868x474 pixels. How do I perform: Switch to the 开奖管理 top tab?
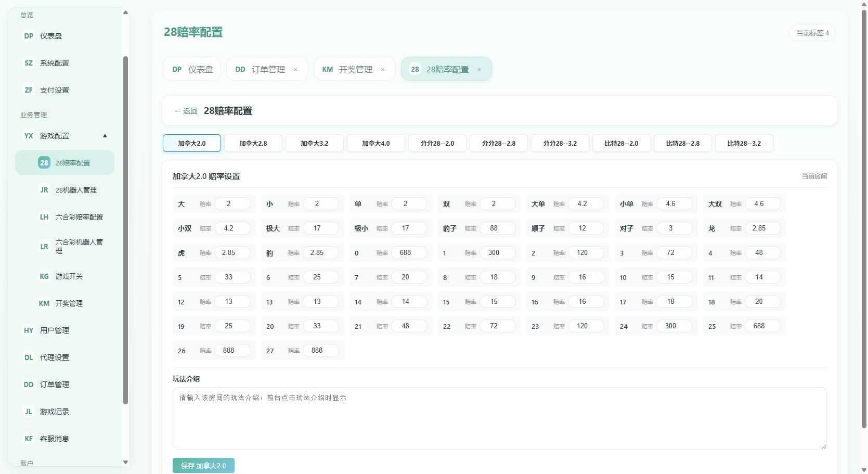point(355,69)
